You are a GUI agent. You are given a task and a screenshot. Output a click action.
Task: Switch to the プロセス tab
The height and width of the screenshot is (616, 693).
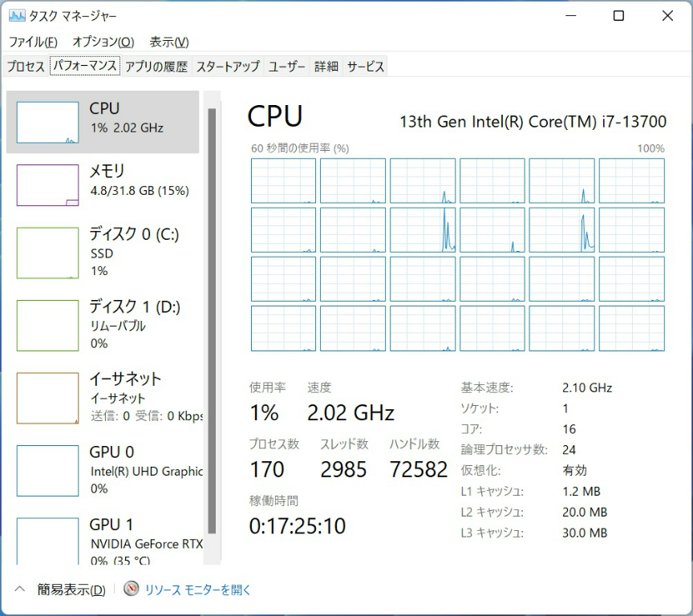26,67
